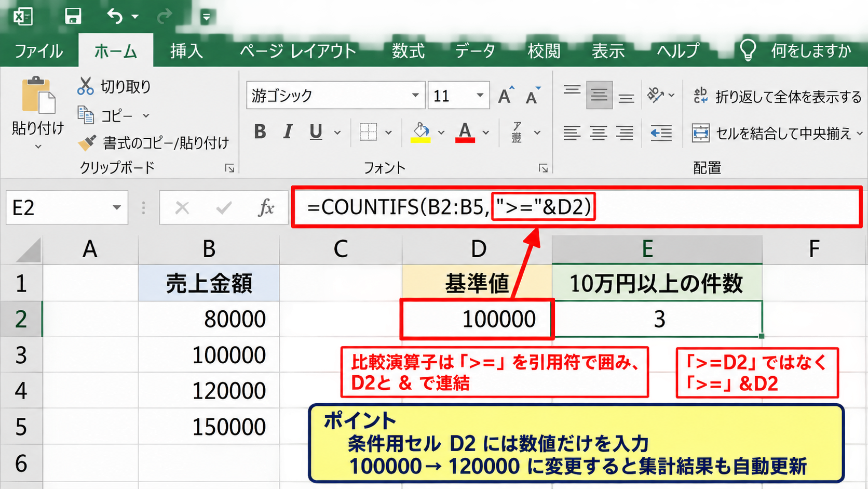The image size is (868, 489).
Task: Select column B header
Action: [x=209, y=249]
